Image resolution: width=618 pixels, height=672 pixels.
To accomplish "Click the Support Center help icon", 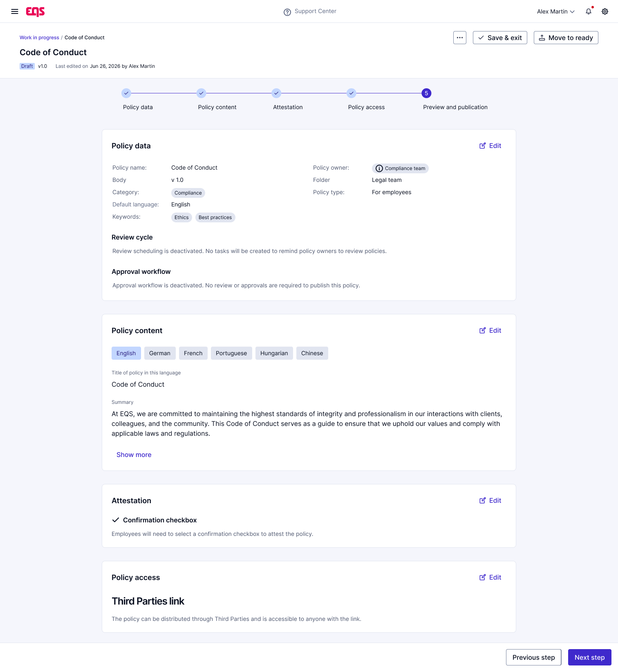I will (287, 12).
